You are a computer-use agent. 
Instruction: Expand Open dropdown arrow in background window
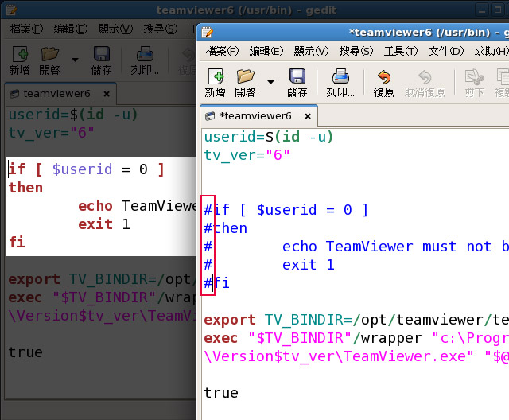point(75,60)
